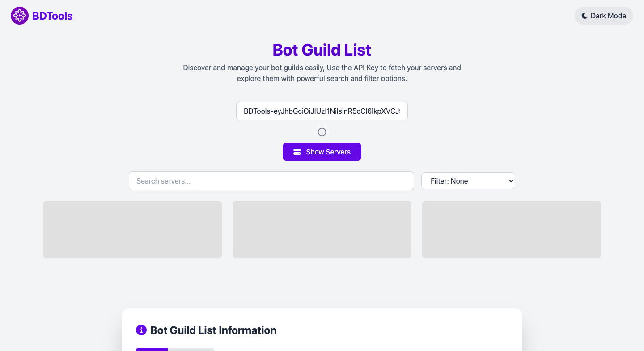The image size is (644, 351).
Task: Click the server icon on the Show Servers button
Action: click(297, 152)
